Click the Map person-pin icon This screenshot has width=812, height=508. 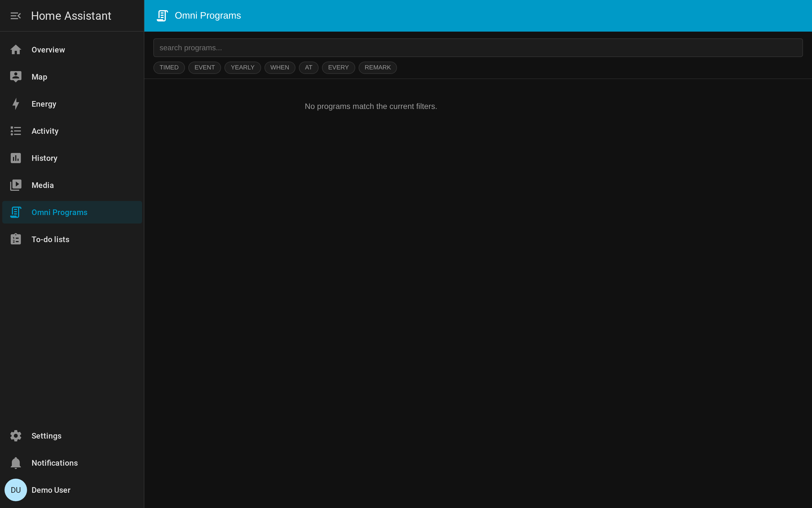pos(16,76)
